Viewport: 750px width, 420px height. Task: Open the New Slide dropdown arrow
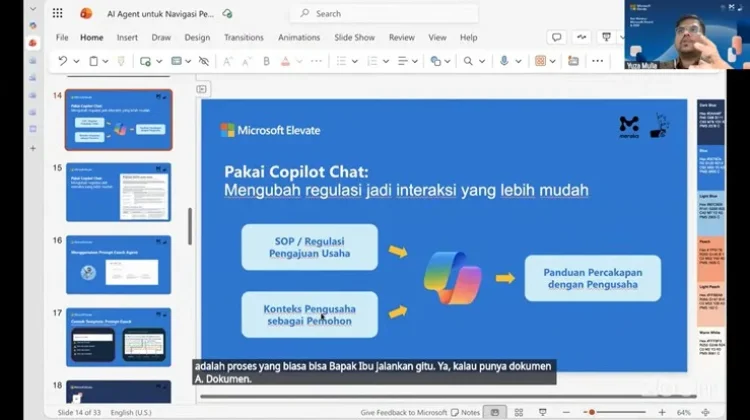click(x=159, y=61)
